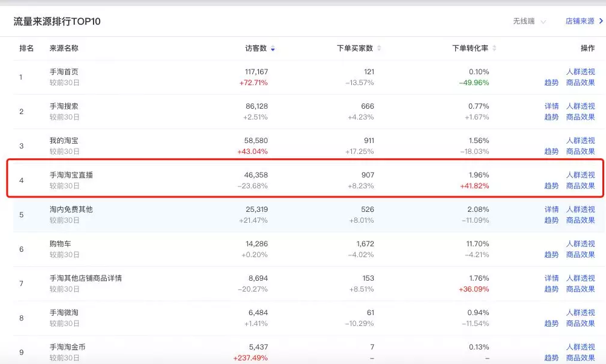Click the 排名 column header
606x364 pixels.
27,48
